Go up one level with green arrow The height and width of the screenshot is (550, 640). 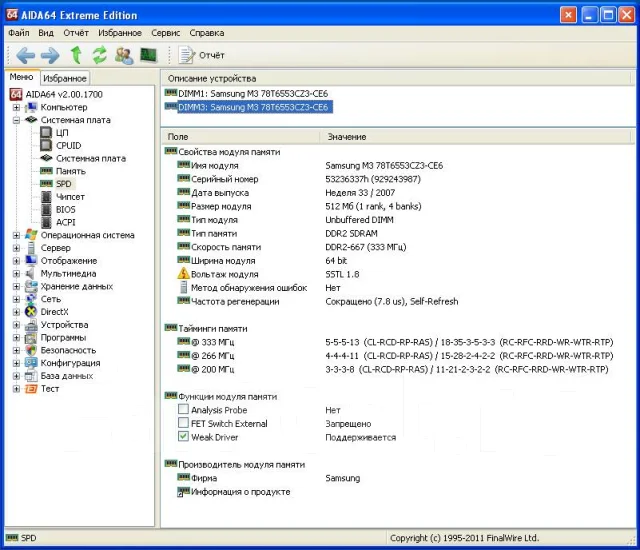[76, 55]
